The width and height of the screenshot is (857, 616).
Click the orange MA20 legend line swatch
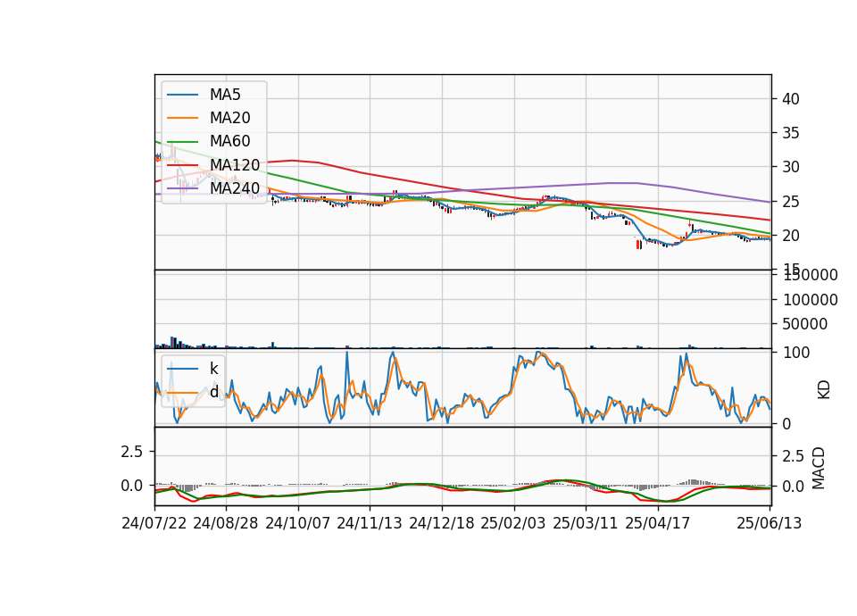coord(182,118)
